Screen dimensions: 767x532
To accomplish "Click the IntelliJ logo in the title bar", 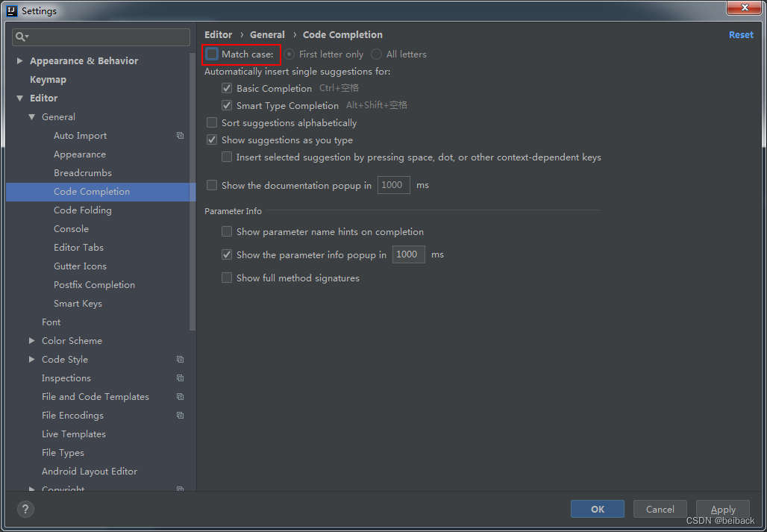I will click(x=12, y=10).
